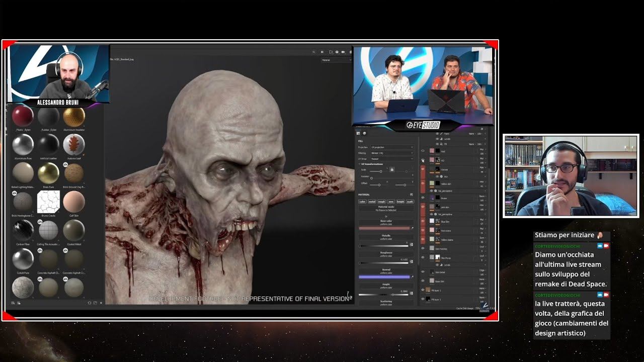Toggle the height channel button

pos(400,202)
